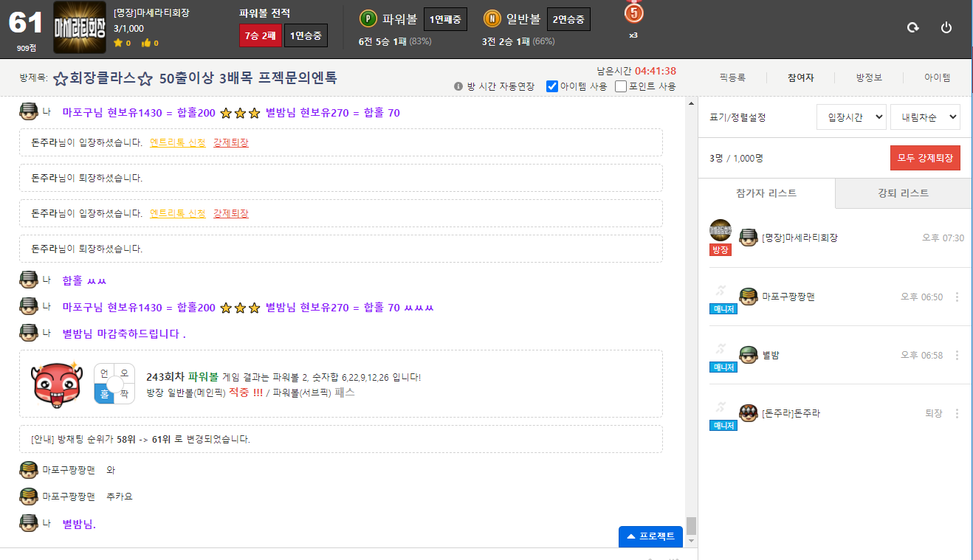Switch to the 강퇴 리스트 tab
973x560 pixels.
tap(903, 193)
